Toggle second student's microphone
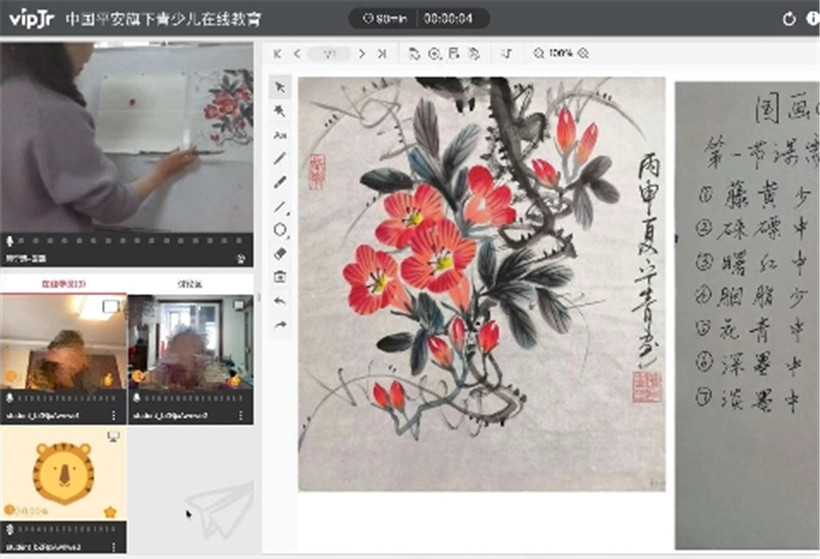The height and width of the screenshot is (559, 820). (136, 398)
